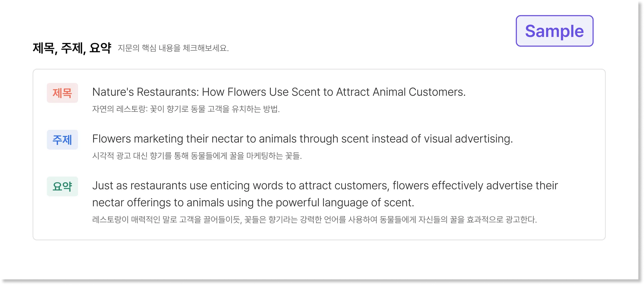Click the Sample badge button

[554, 31]
